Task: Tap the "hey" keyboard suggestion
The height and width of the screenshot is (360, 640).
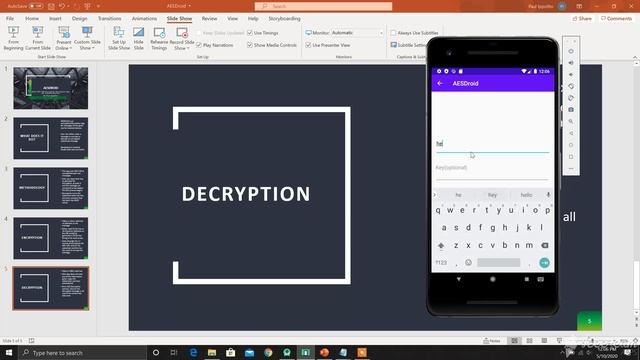Action: tap(492, 195)
